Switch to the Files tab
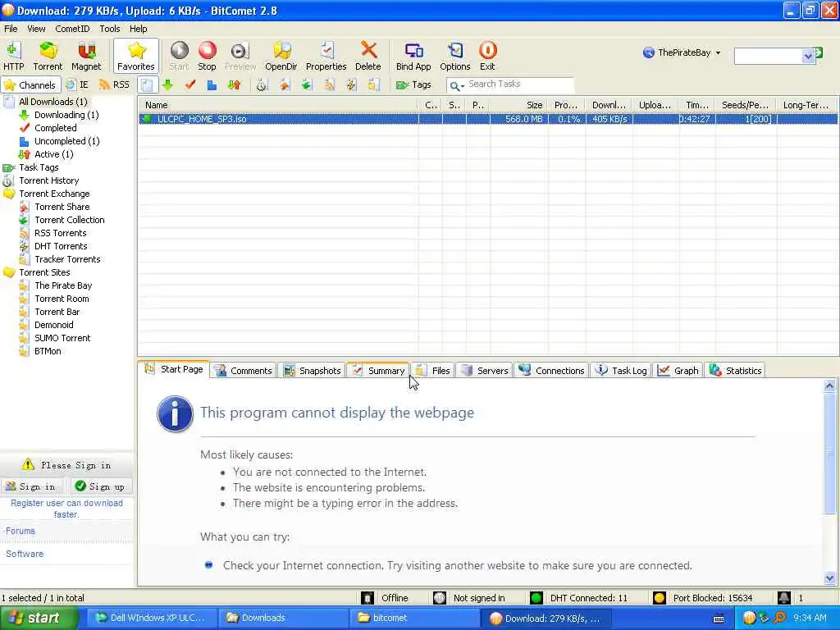This screenshot has height=630, width=840. click(433, 370)
